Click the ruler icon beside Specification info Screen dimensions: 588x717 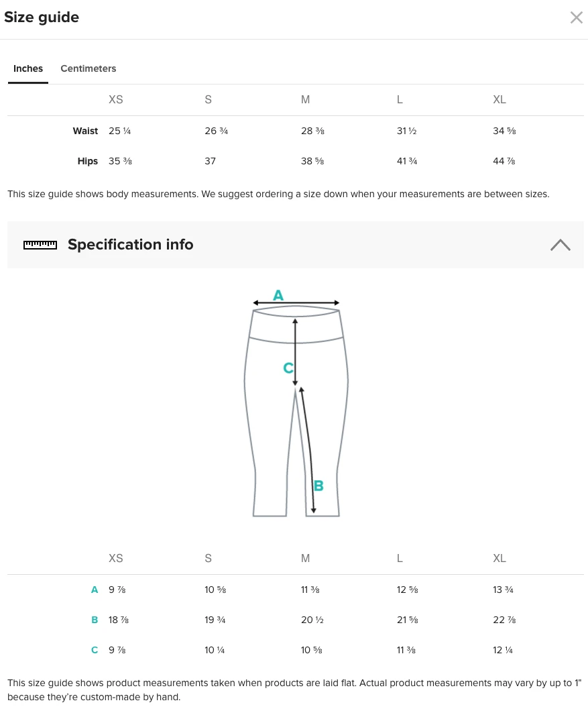tap(40, 245)
